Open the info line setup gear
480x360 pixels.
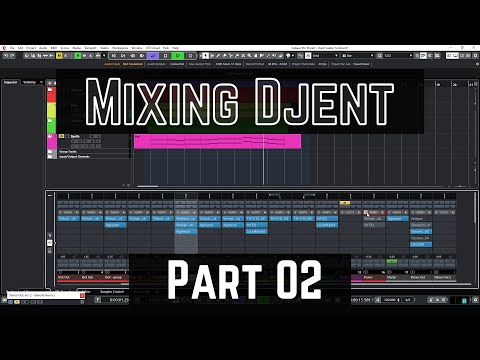(x=477, y=64)
